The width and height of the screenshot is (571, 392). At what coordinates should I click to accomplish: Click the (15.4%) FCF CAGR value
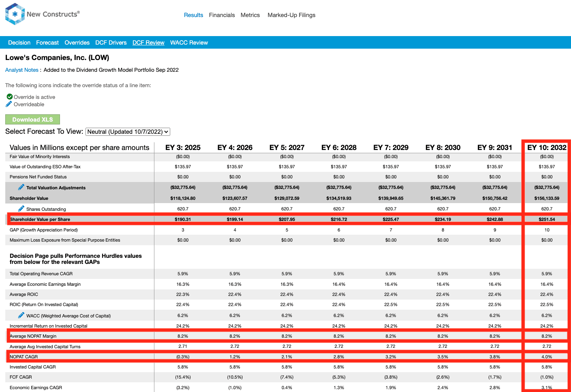(183, 377)
